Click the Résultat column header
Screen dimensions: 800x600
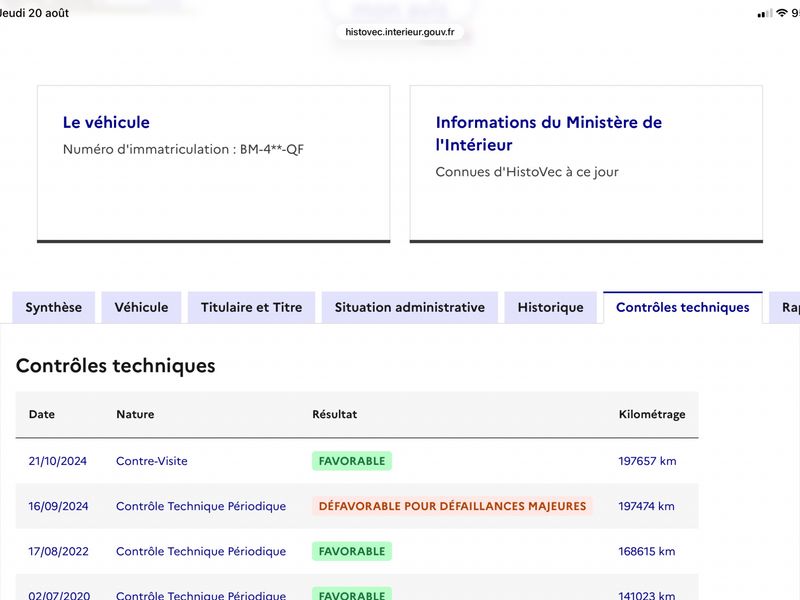335,414
